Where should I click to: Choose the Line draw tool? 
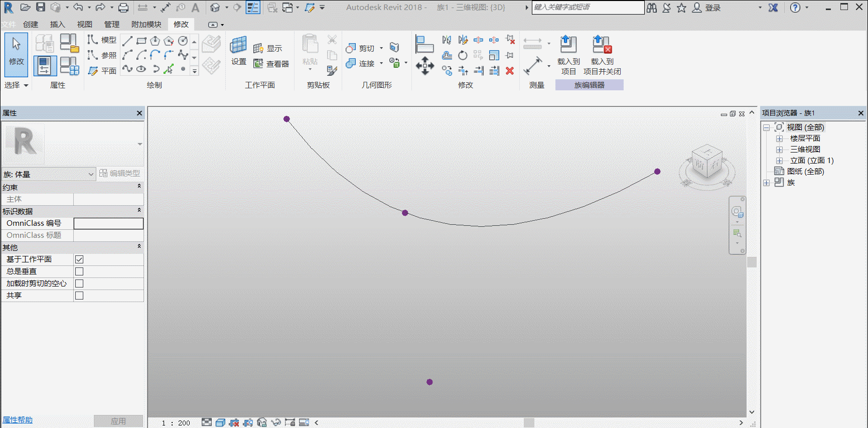pyautogui.click(x=127, y=41)
